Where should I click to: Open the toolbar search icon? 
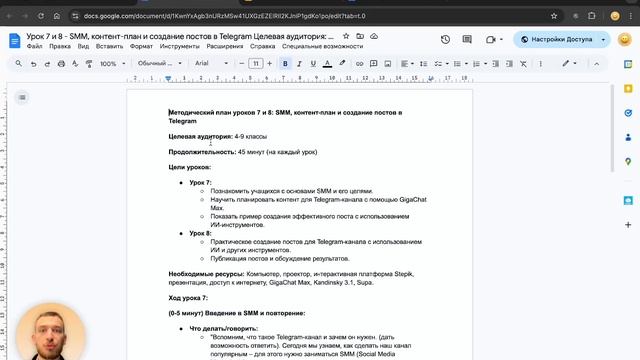pyautogui.click(x=18, y=64)
